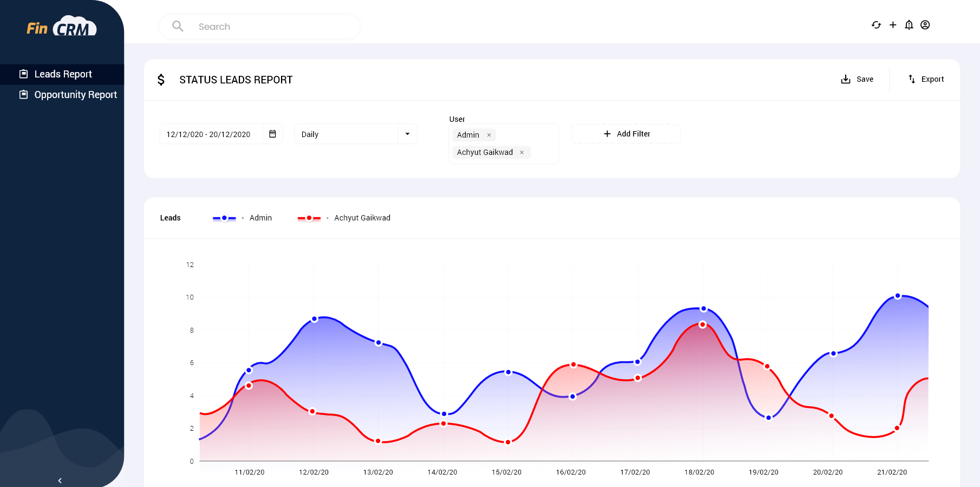Click the search magnifier icon
980x487 pixels.
click(x=178, y=26)
